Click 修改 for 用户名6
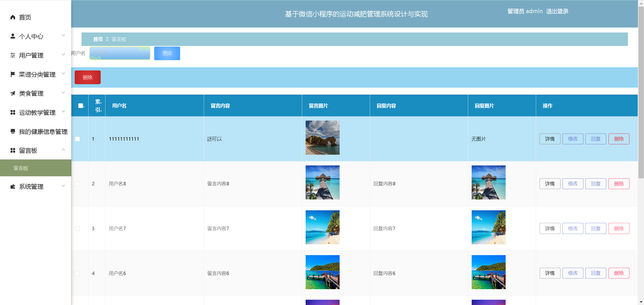 pos(573,273)
